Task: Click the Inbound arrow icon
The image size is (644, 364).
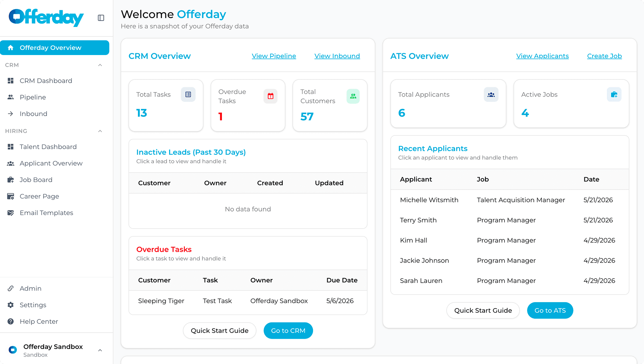Action: (10, 113)
